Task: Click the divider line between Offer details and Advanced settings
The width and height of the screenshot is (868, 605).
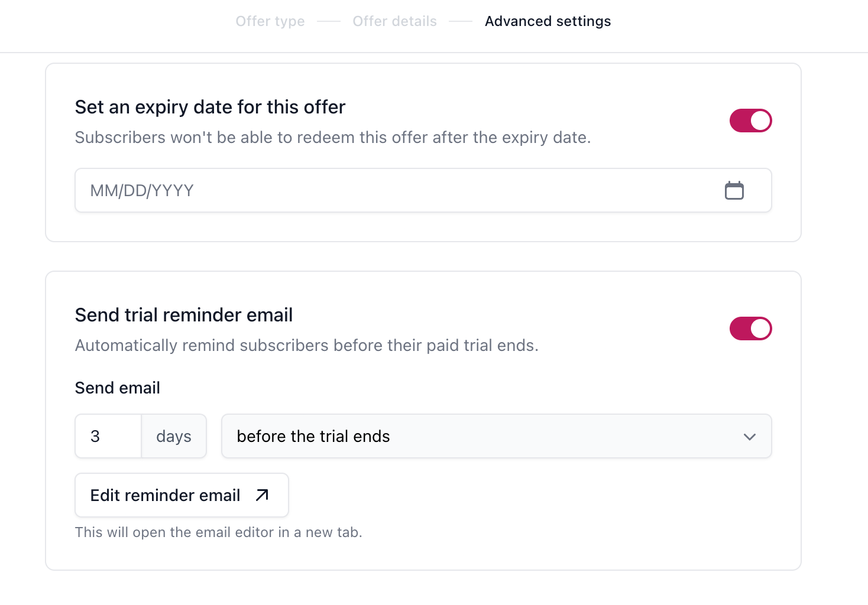Action: pos(461,21)
